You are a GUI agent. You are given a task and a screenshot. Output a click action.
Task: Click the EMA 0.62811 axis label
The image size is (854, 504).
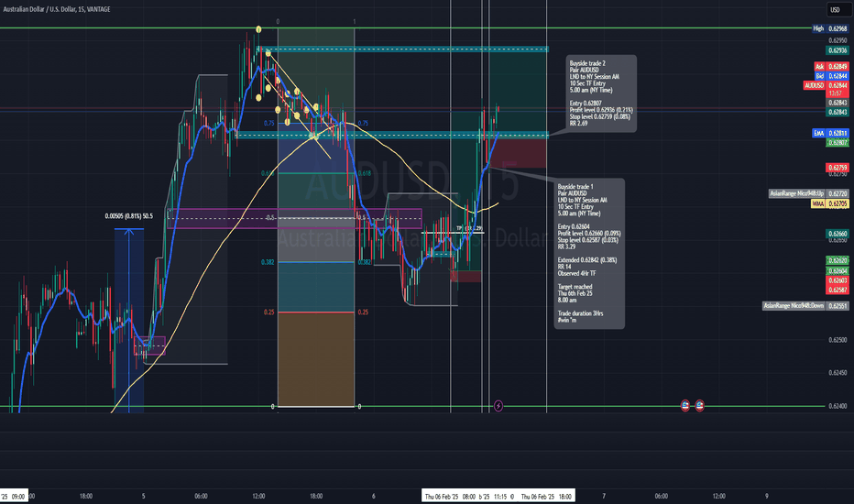830,133
